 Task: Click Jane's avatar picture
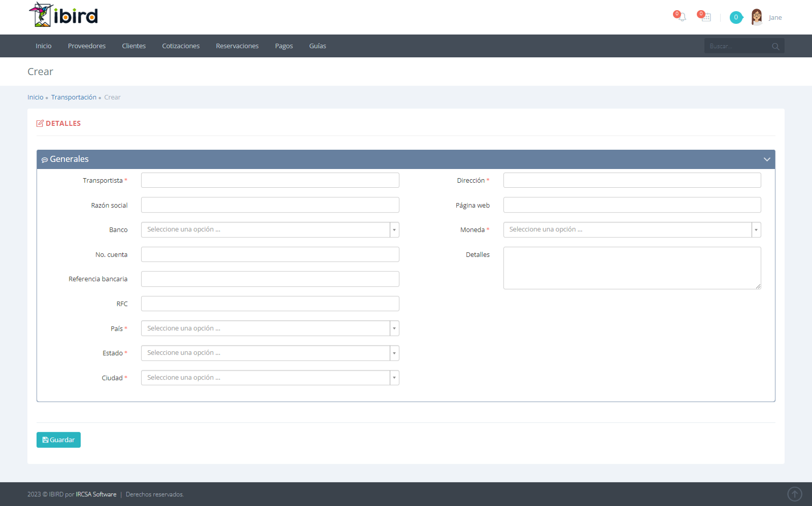(757, 17)
